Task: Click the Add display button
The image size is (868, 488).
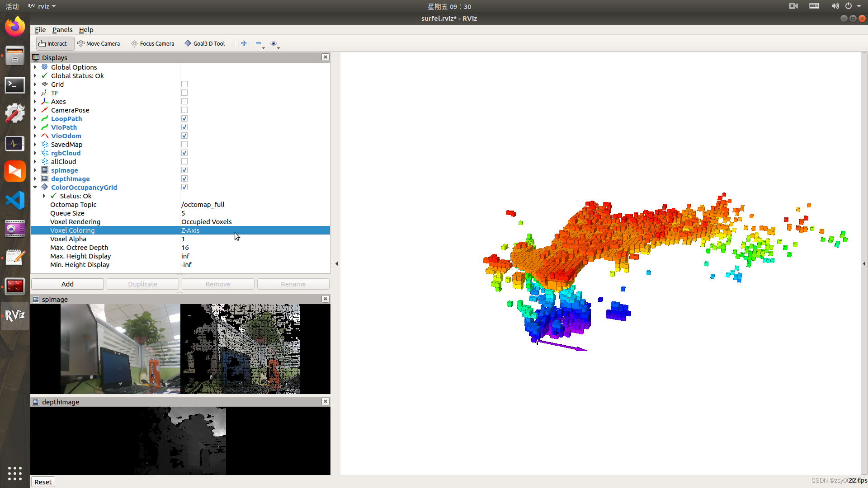Action: coord(67,284)
